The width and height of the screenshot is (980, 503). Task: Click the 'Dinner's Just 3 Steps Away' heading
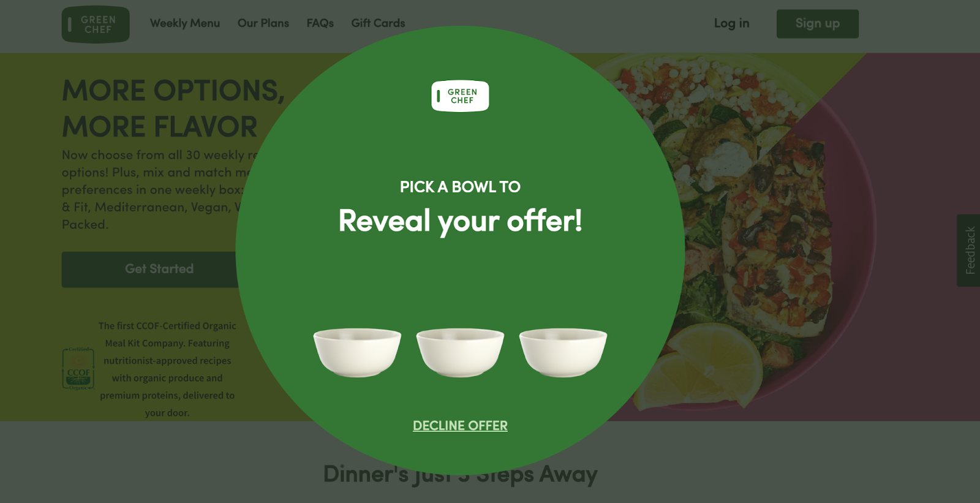click(x=460, y=474)
